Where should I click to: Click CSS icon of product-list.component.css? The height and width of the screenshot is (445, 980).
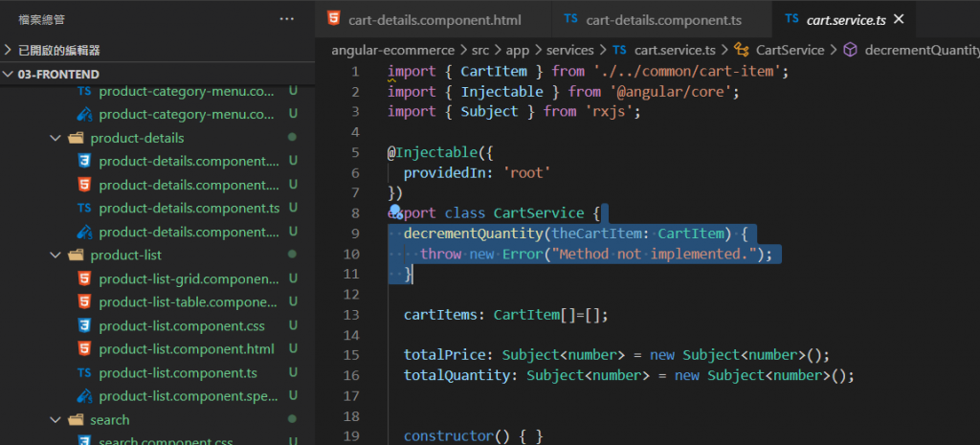(x=84, y=325)
